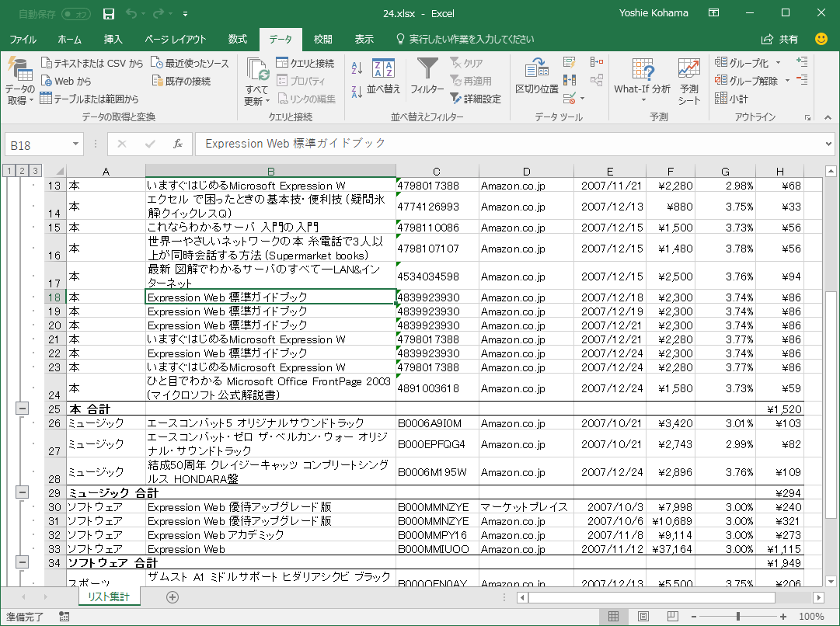The width and height of the screenshot is (840, 626).
Task: Click the 共有 share button
Action: pyautogui.click(x=780, y=39)
